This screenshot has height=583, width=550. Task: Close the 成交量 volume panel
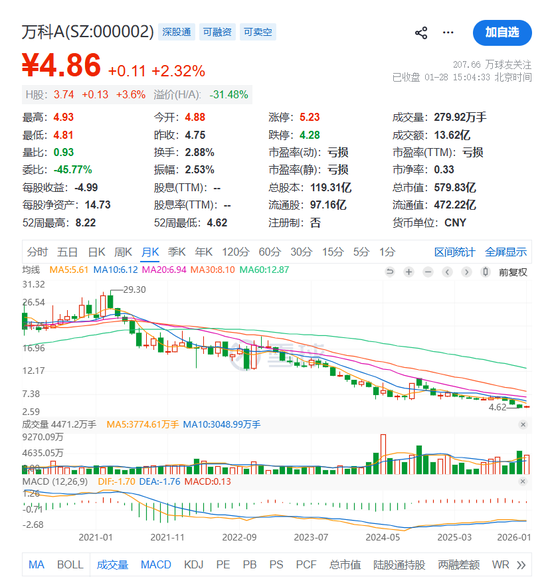coord(523,424)
